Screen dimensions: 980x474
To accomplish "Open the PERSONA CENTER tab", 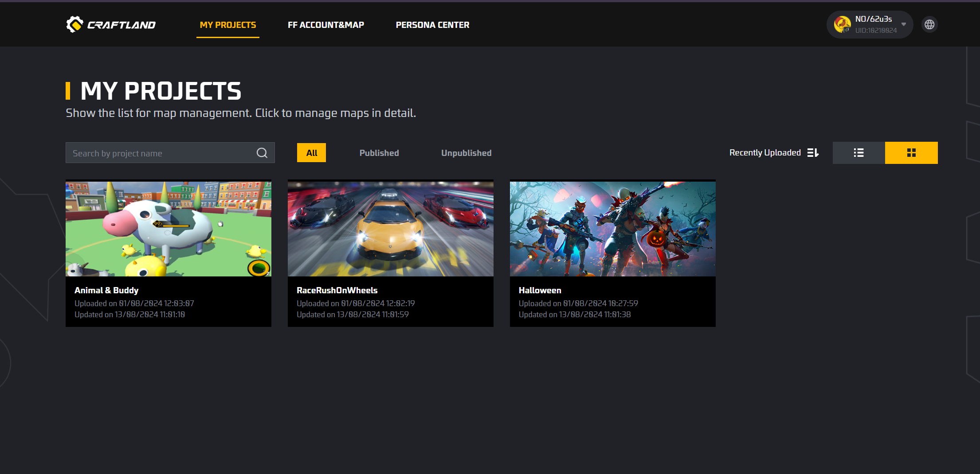I will pos(432,25).
